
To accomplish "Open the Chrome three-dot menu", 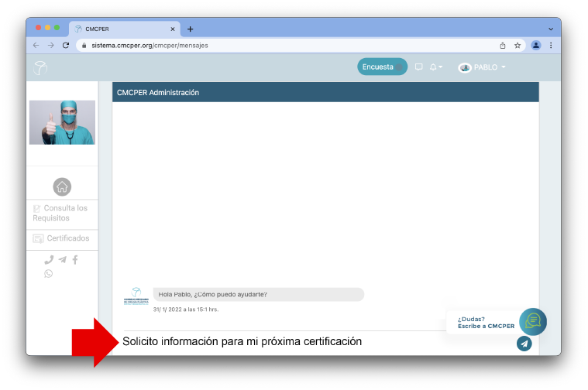I will (551, 46).
